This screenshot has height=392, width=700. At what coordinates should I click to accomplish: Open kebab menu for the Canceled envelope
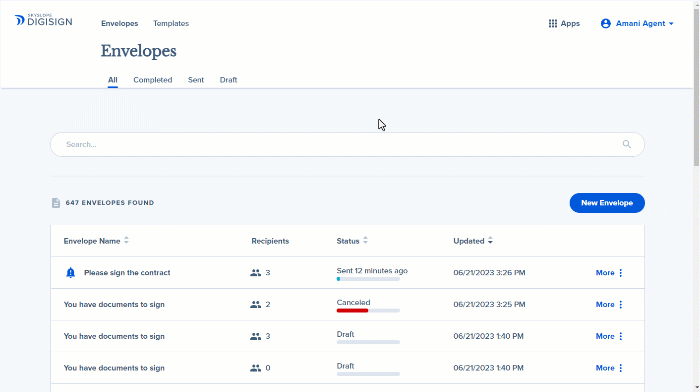(621, 304)
